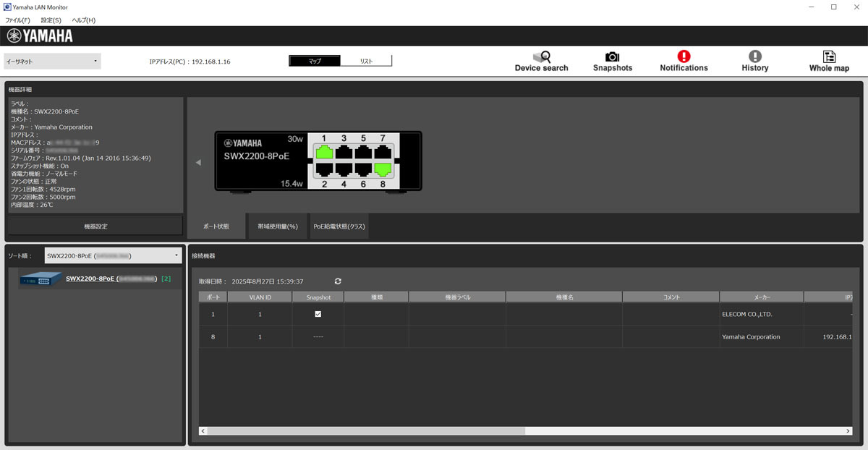The width and height of the screenshot is (868, 450).
Task: Open the ヘルプ(H) menu
Action: (x=83, y=20)
